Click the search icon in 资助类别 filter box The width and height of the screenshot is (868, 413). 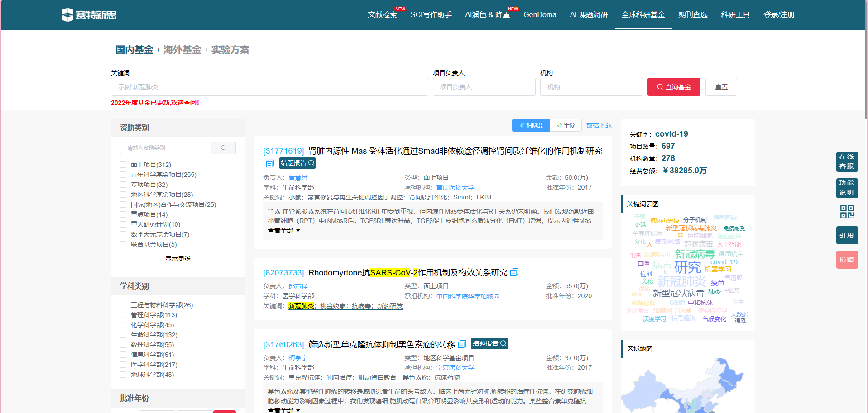(x=223, y=148)
